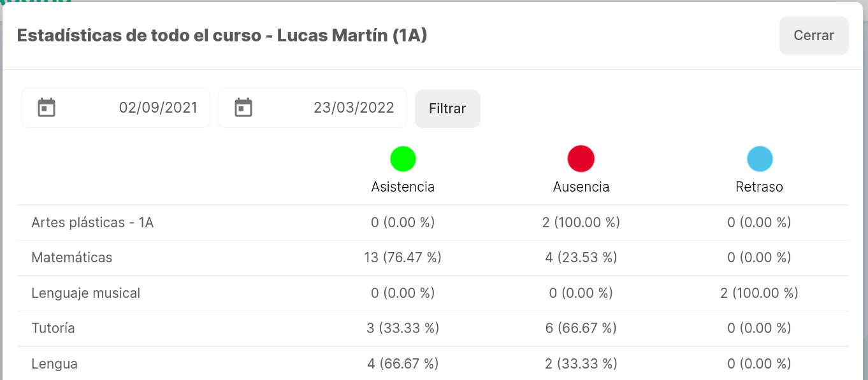Select the Artes plásticas - 1A row
The height and width of the screenshot is (380, 868).
pyautogui.click(x=433, y=223)
